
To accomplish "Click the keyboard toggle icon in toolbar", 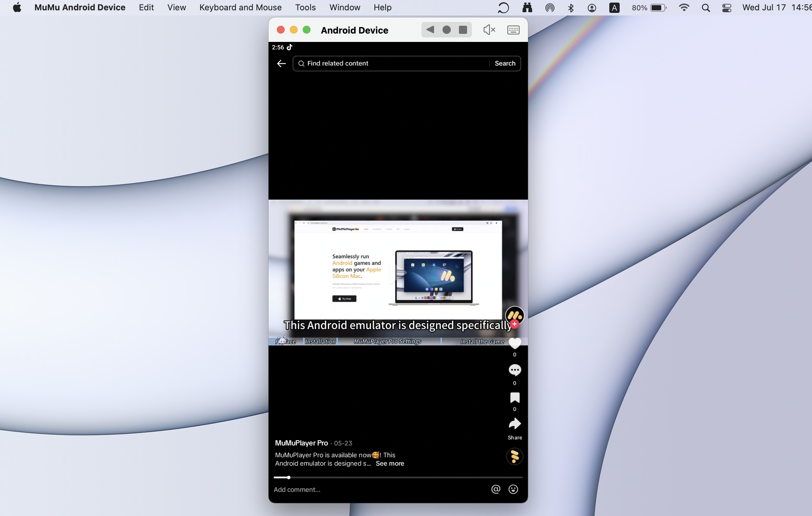I will [x=513, y=30].
